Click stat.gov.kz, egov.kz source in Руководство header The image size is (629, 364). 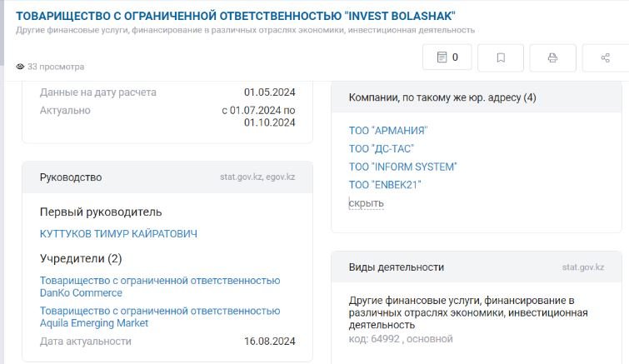click(x=257, y=177)
